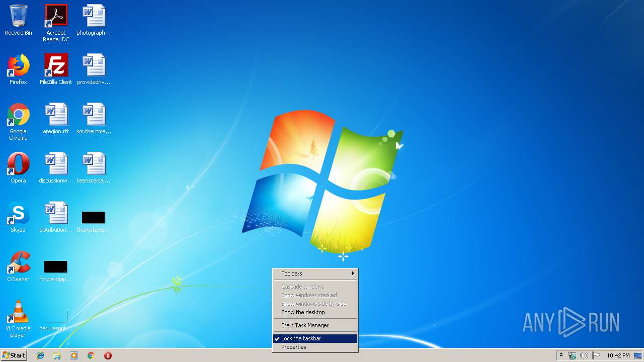Open taskbar Properties from context menu
644x362 pixels.
click(x=315, y=347)
